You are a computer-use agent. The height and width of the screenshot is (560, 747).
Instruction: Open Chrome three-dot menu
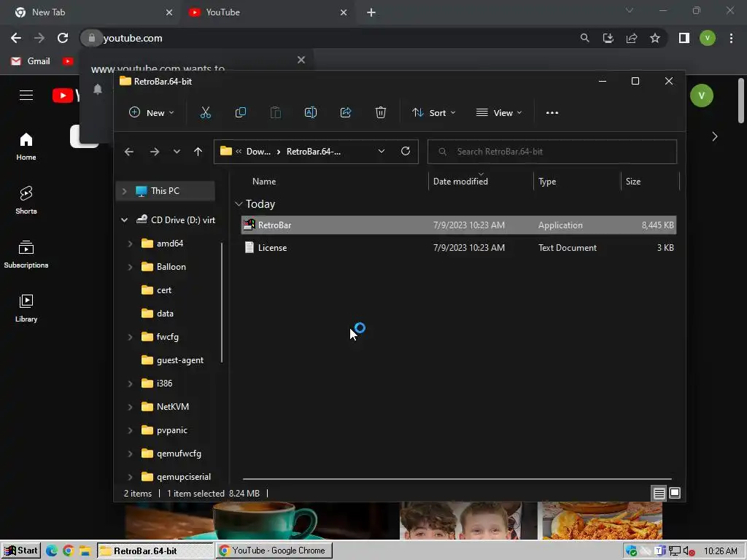pos(731,38)
